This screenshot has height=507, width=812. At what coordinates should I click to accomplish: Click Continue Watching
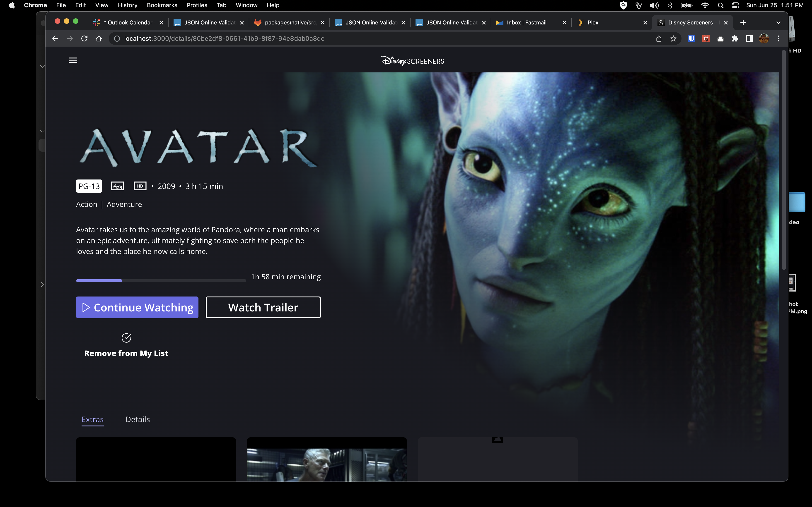(137, 307)
